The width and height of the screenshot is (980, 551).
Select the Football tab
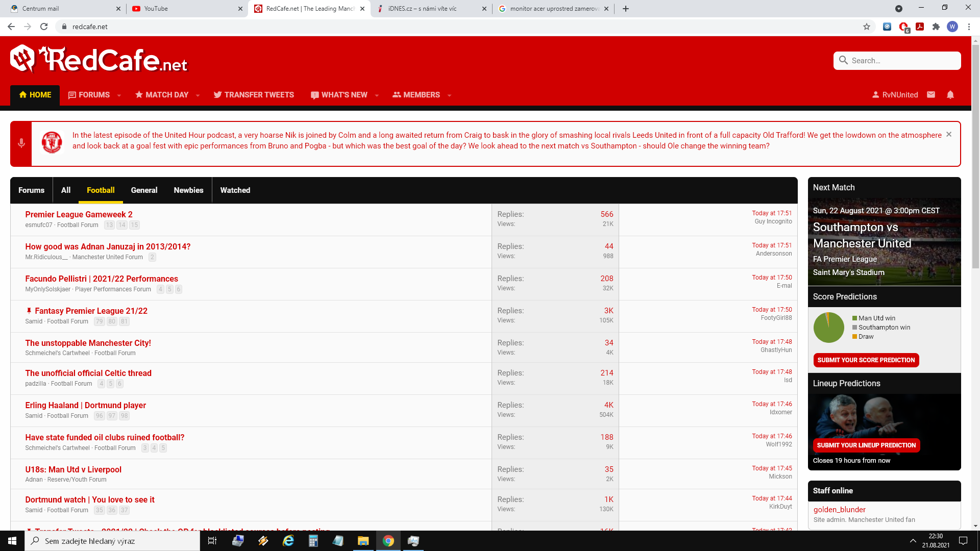(x=101, y=190)
